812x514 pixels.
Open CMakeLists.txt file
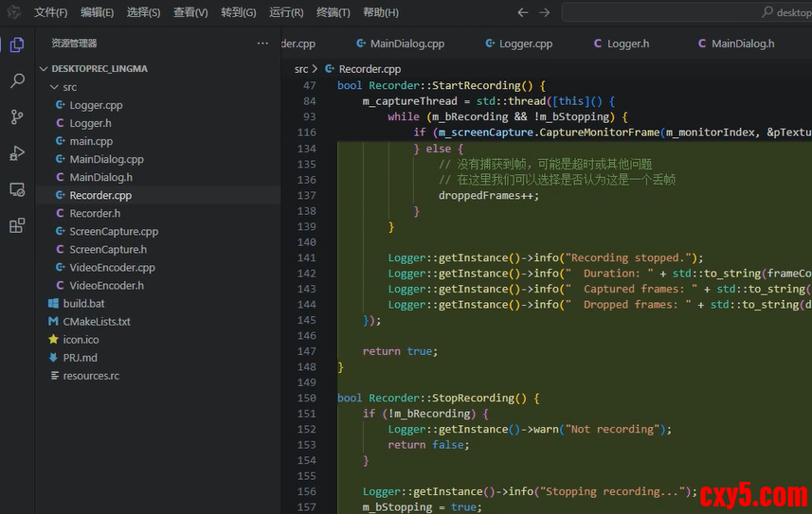[x=96, y=322]
